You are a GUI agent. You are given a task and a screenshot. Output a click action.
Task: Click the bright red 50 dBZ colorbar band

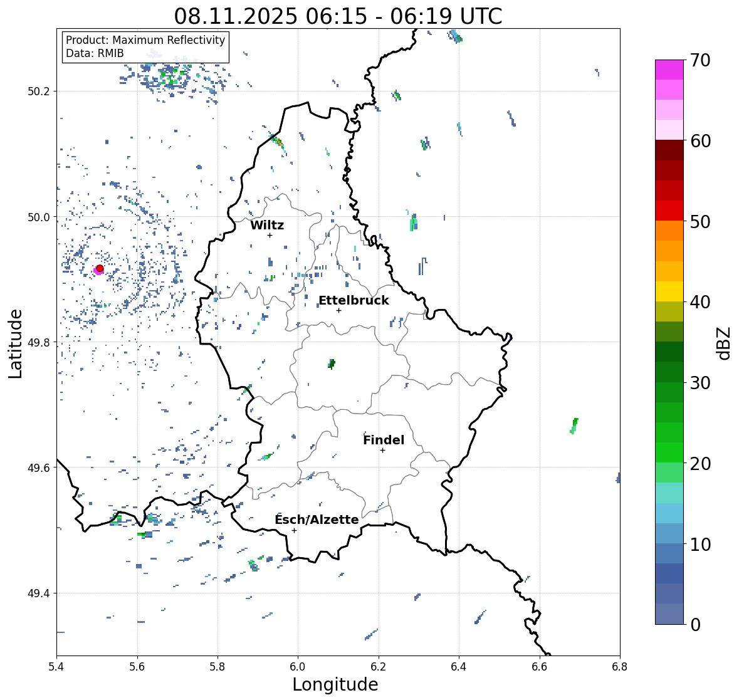tap(669, 211)
